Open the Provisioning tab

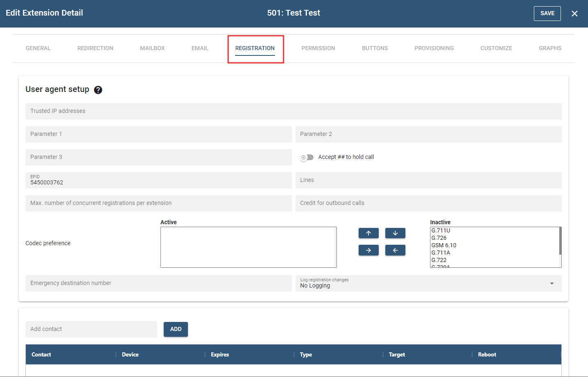click(x=434, y=48)
